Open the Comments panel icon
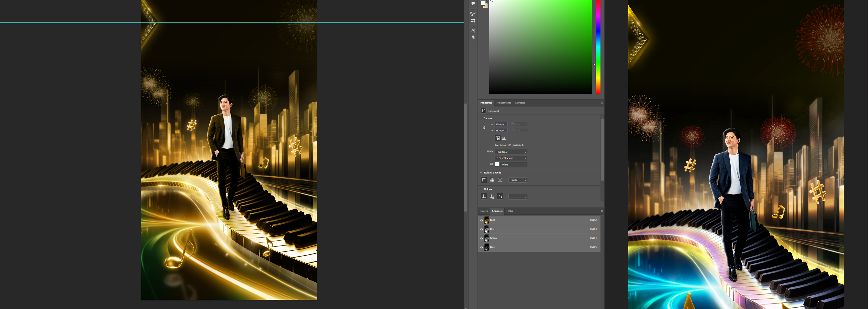Screen dimensions: 868x309 coord(473,4)
